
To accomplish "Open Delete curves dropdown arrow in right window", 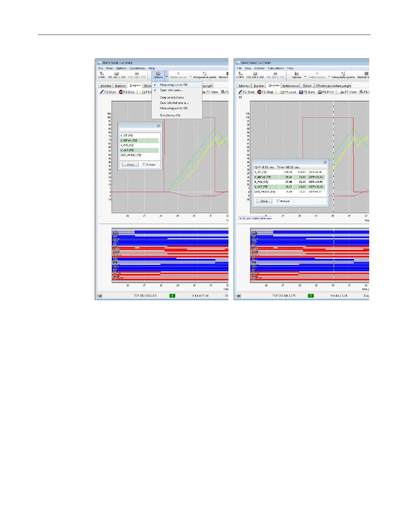I will pyautogui.click(x=329, y=76).
